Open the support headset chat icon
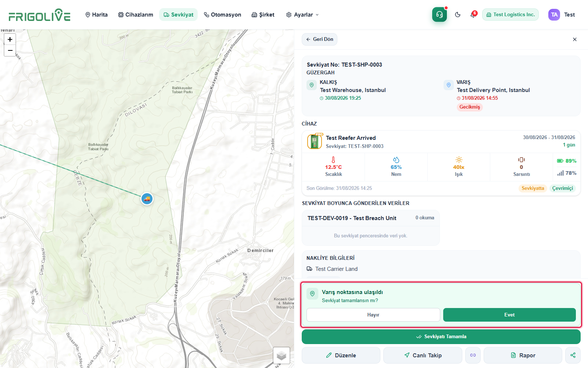588x368 pixels. coord(440,15)
